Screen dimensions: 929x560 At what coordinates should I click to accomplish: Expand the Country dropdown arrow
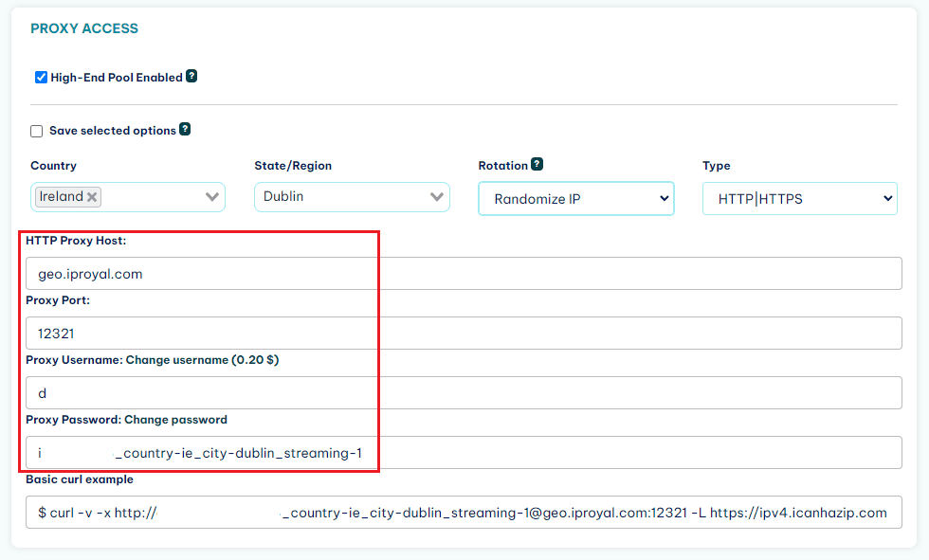coord(212,197)
